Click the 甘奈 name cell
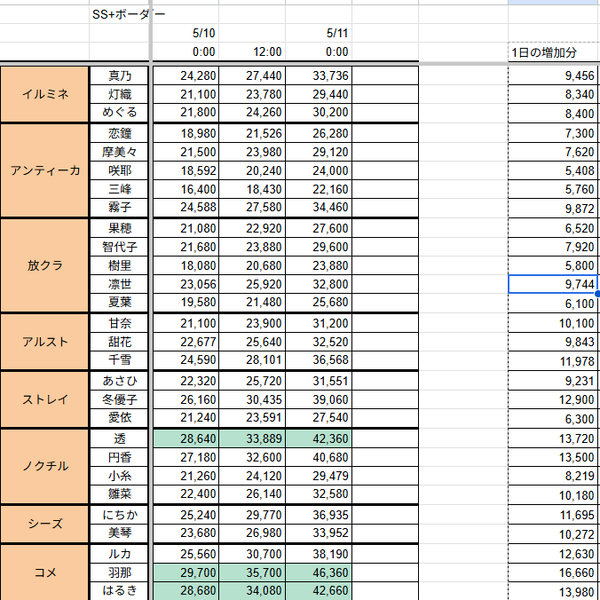The height and width of the screenshot is (600, 600). tap(119, 323)
